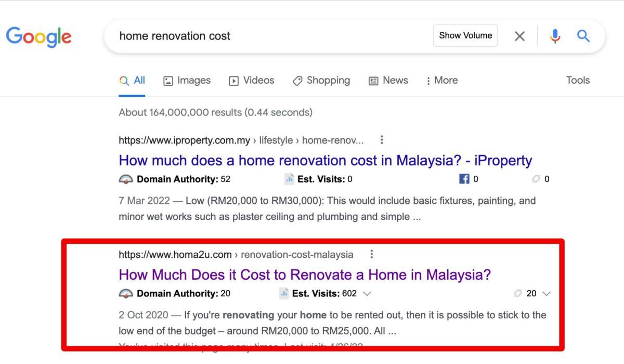Go to the Shopping tab
Image resolution: width=624 pixels, height=364 pixels.
click(x=321, y=81)
